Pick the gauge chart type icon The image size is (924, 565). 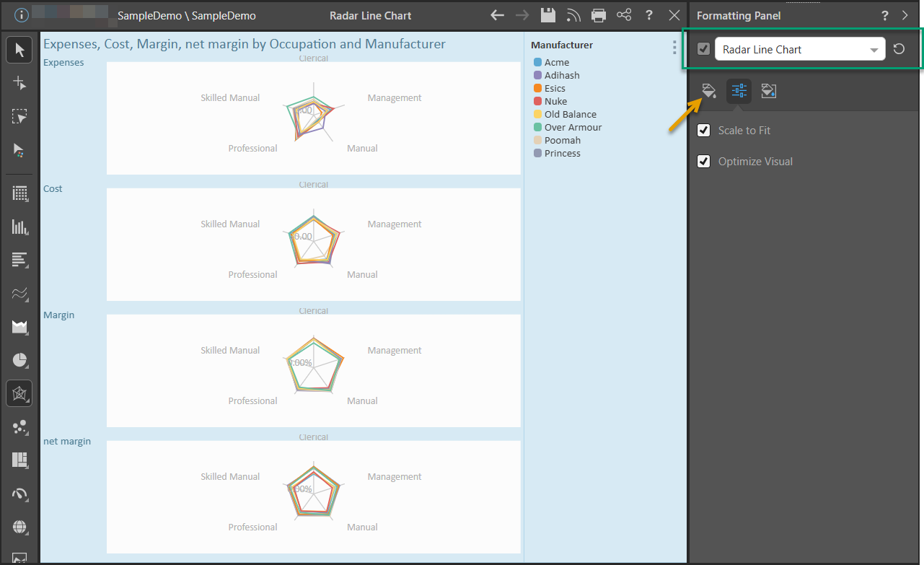(x=19, y=494)
